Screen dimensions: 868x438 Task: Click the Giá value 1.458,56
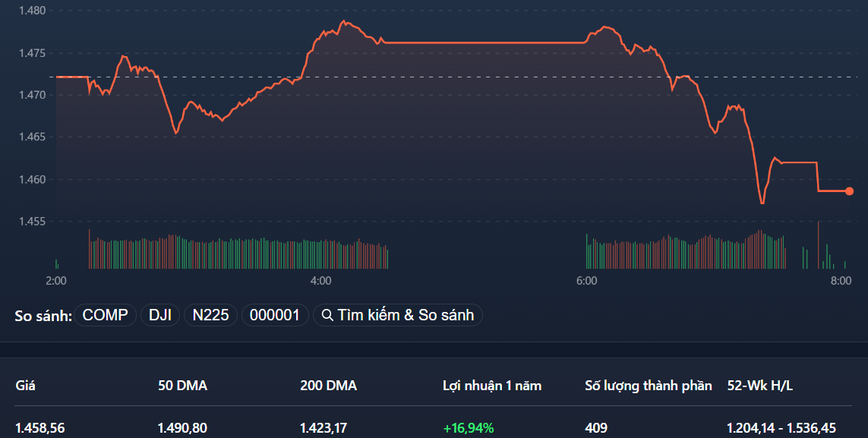tap(40, 428)
